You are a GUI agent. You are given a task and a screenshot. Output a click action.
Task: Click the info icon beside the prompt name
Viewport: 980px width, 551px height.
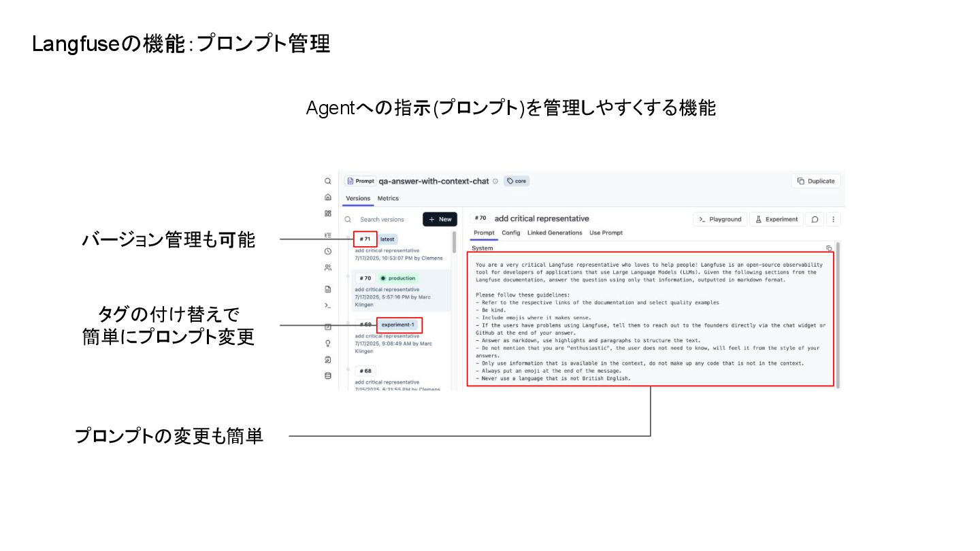(x=495, y=181)
